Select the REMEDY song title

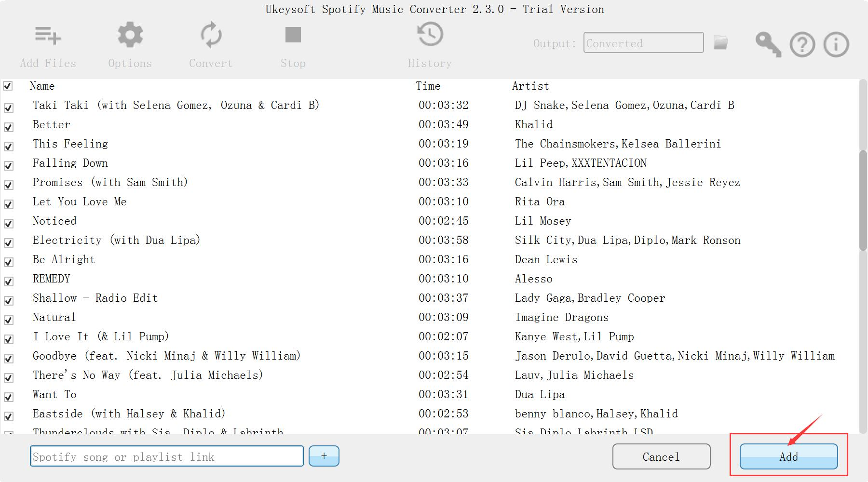[52, 279]
